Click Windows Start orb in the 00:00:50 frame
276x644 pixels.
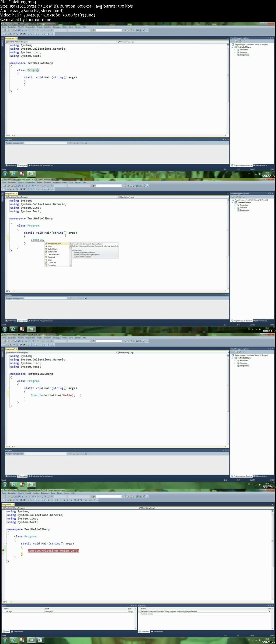pos(5,174)
